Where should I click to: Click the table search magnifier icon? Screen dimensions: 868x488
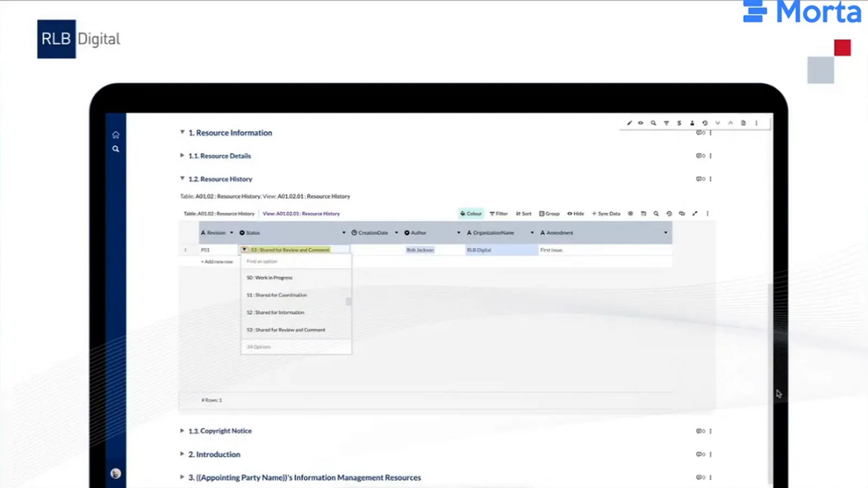pos(656,214)
